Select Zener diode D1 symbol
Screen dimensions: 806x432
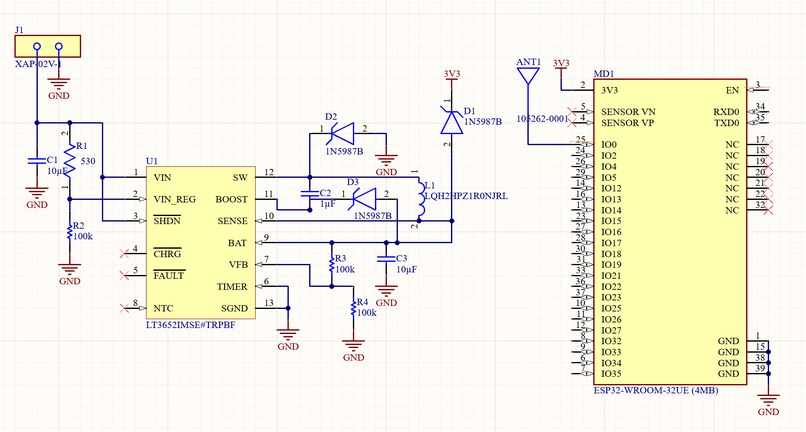click(x=451, y=122)
